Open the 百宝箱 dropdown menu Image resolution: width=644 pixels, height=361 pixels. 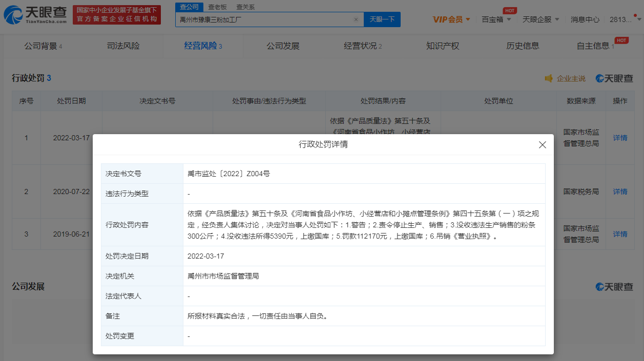[x=496, y=19]
